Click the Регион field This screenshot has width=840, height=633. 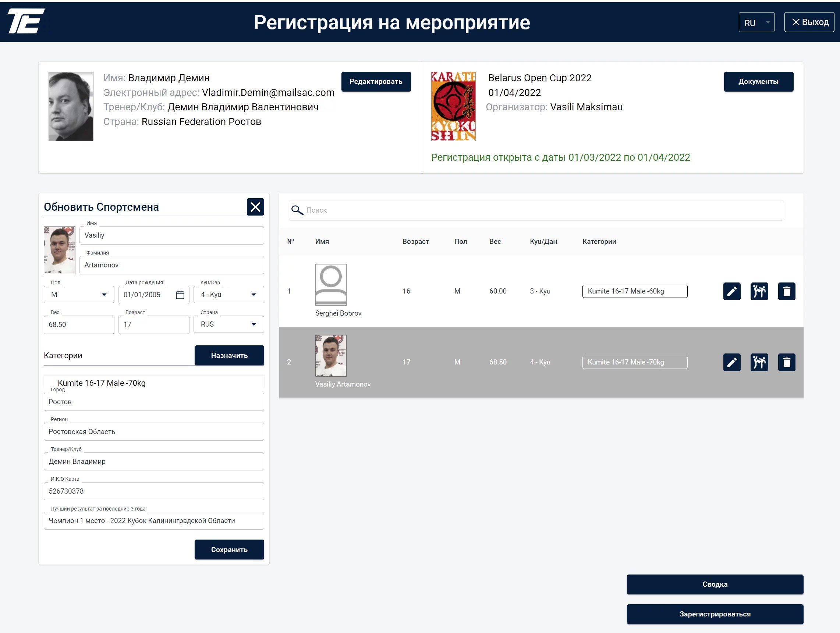coord(154,432)
